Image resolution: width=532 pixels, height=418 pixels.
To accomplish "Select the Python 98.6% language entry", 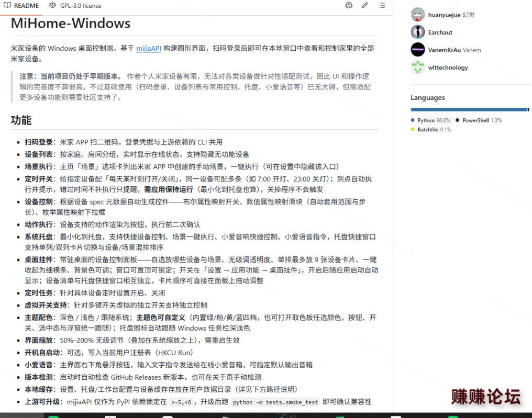I will 430,120.
